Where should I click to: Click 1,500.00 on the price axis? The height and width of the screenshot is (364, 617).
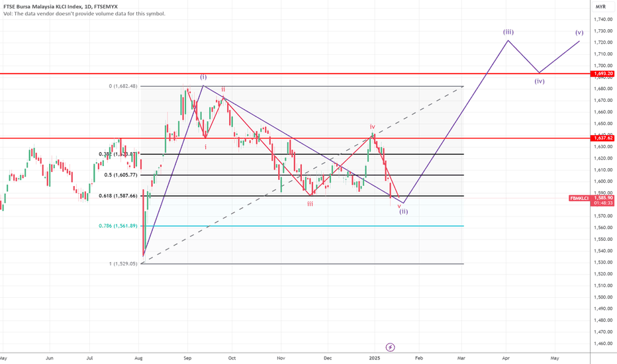[603, 297]
